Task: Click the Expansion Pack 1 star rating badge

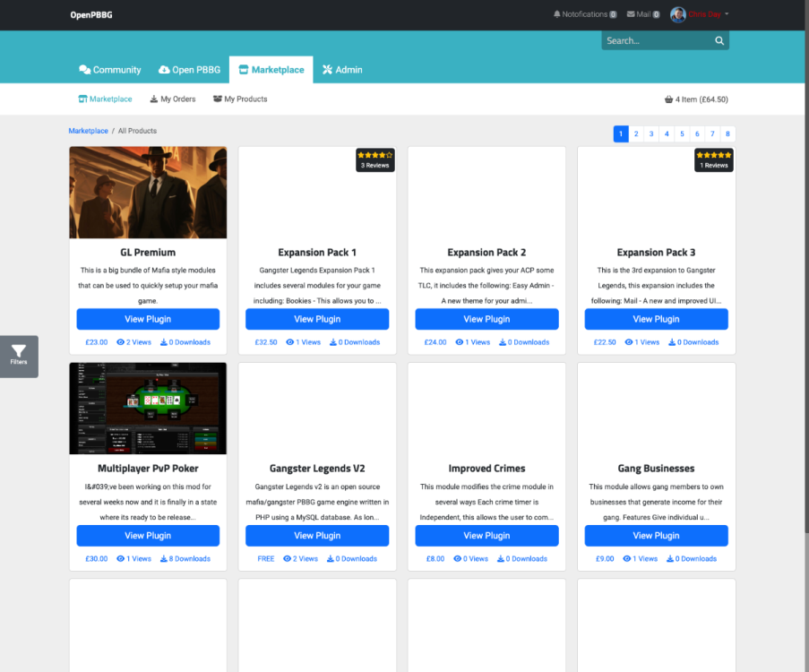Action: [x=374, y=159]
